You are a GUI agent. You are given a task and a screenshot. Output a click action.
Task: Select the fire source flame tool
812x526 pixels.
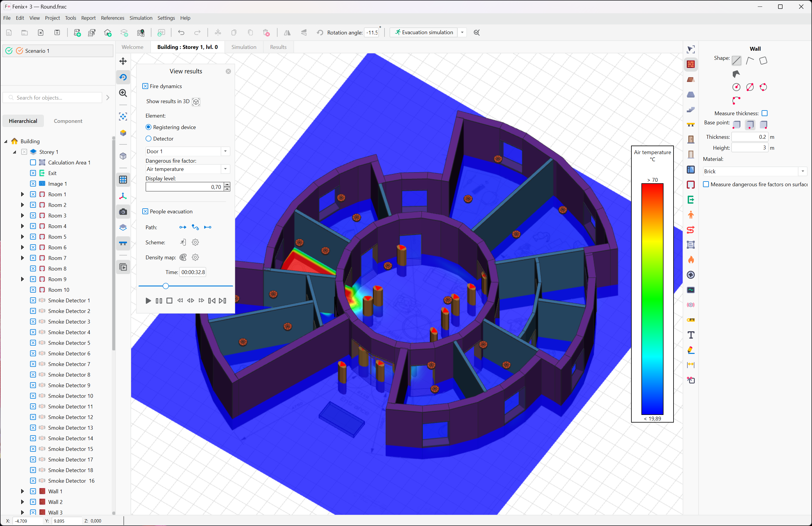click(691, 260)
